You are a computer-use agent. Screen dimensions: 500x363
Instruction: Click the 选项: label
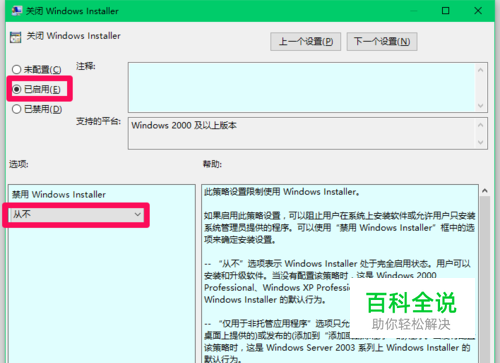pos(19,164)
